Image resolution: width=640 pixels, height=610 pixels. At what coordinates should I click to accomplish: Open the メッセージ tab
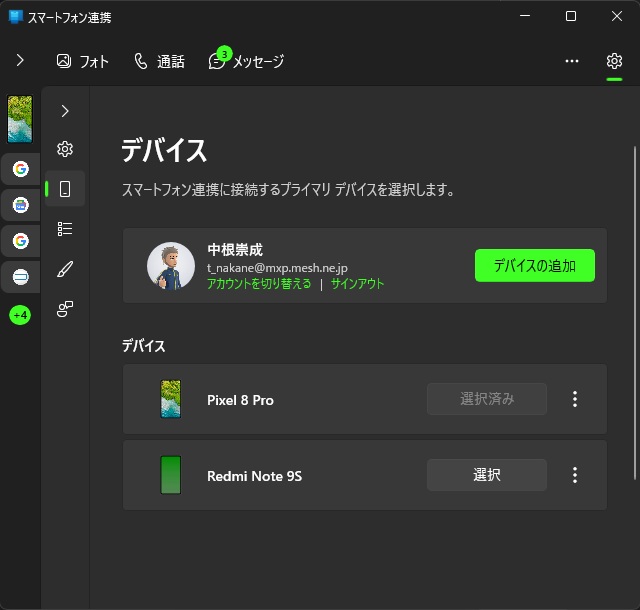point(246,61)
